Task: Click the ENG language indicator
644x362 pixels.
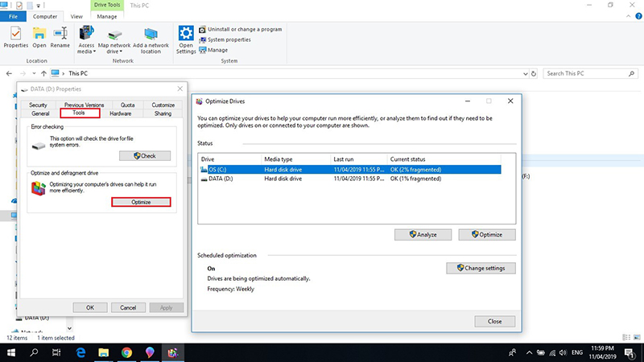Action: click(577, 352)
